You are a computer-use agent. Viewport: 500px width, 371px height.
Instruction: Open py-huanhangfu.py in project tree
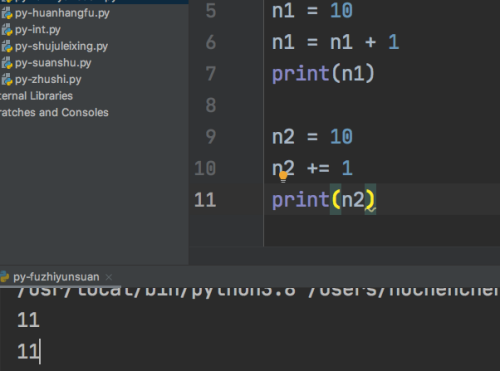click(62, 13)
